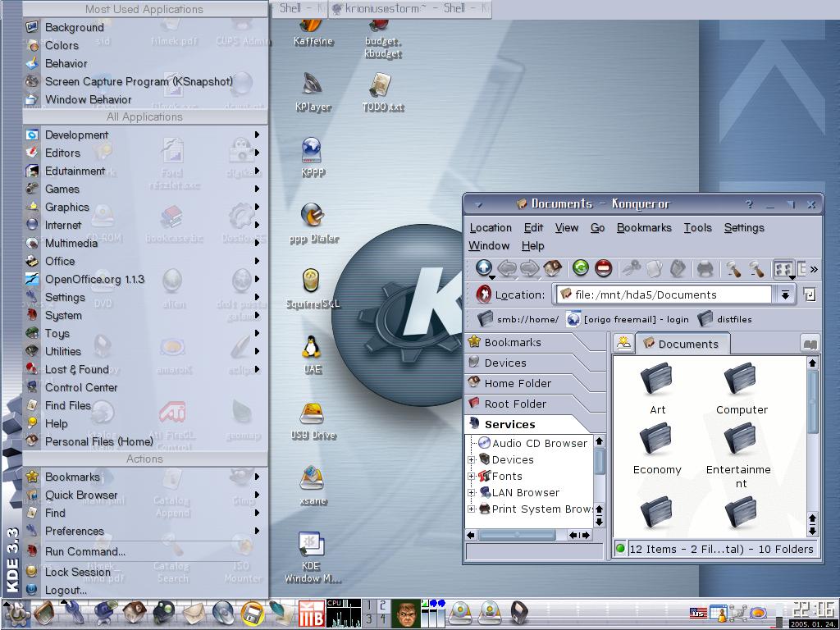The height and width of the screenshot is (630, 840).
Task: Click the US flag keyboard layout tray icon
Action: pos(697,612)
